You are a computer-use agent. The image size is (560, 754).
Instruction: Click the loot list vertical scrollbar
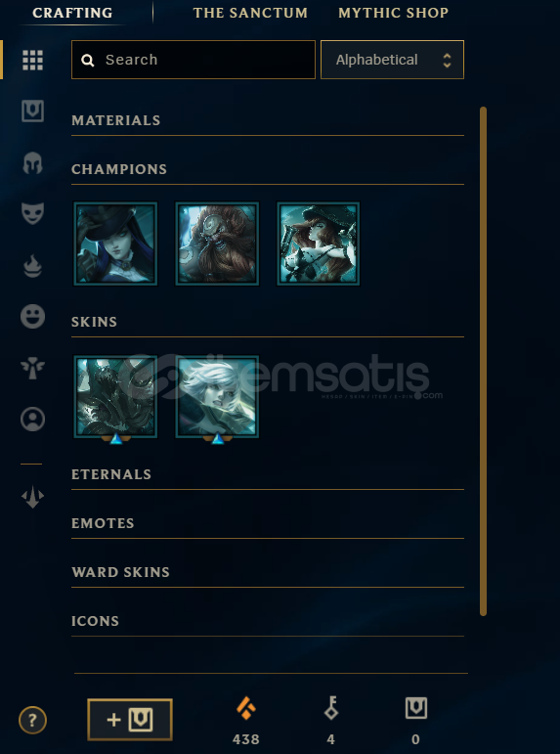[x=483, y=361]
